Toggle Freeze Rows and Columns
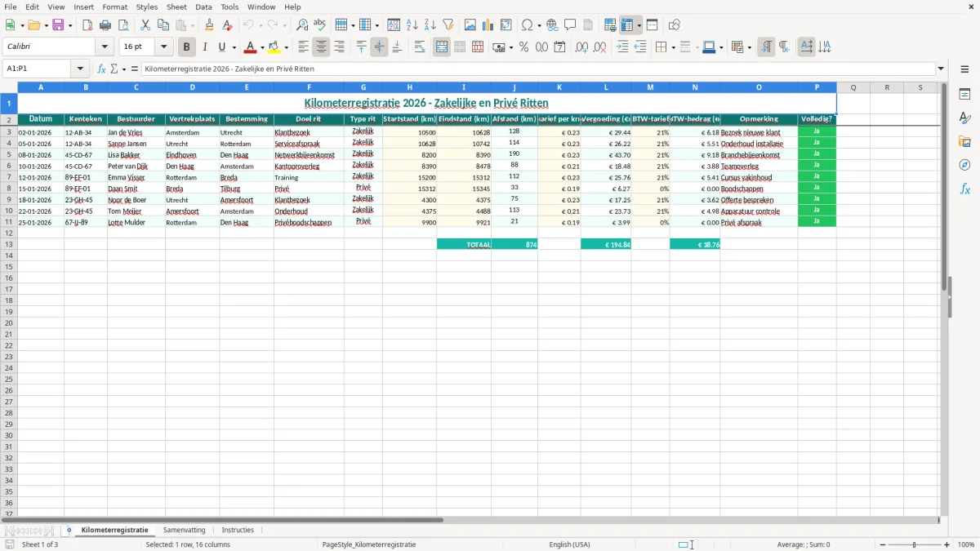This screenshot has height=551, width=980. pos(627,25)
